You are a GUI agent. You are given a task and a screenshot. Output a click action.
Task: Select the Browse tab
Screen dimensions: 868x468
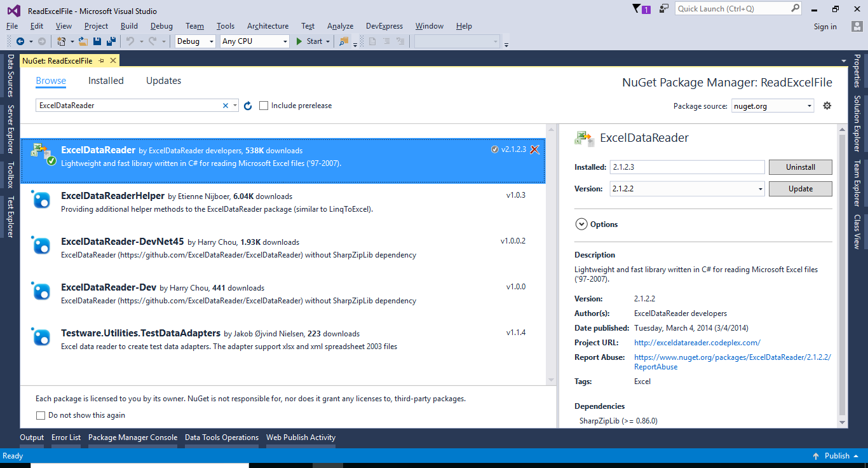tap(51, 81)
